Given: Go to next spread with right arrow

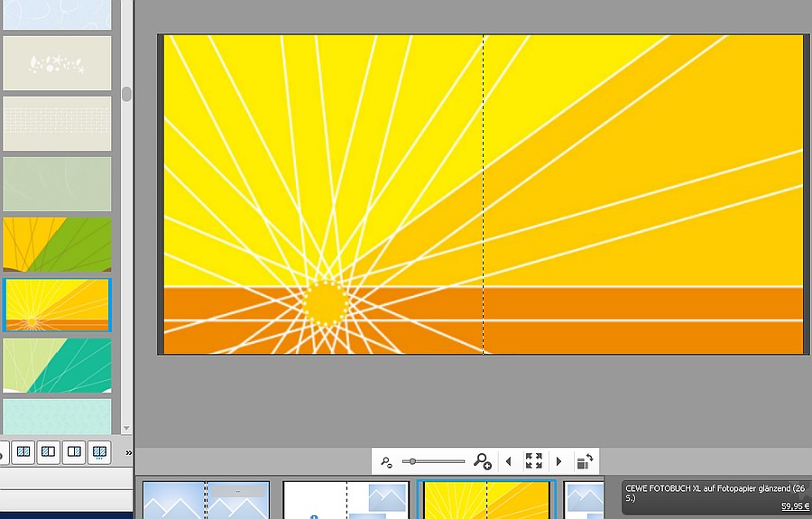Looking at the screenshot, I should click(x=558, y=461).
